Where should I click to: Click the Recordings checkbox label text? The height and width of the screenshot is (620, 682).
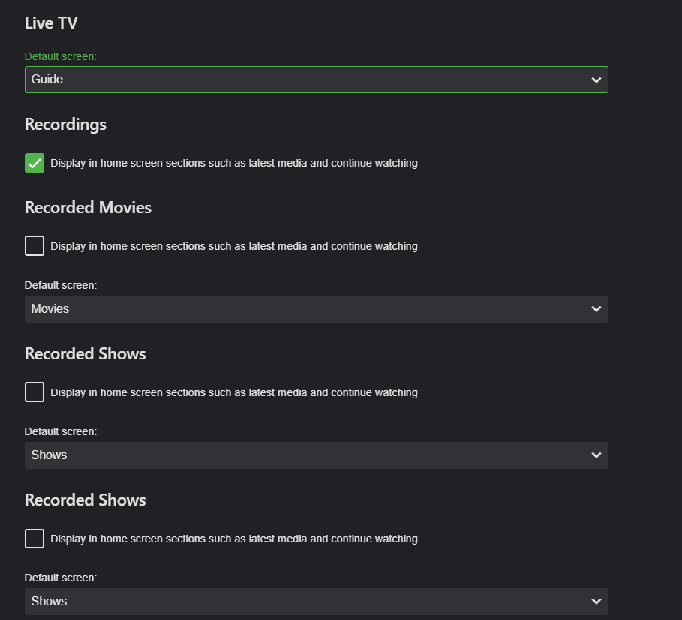coord(234,163)
